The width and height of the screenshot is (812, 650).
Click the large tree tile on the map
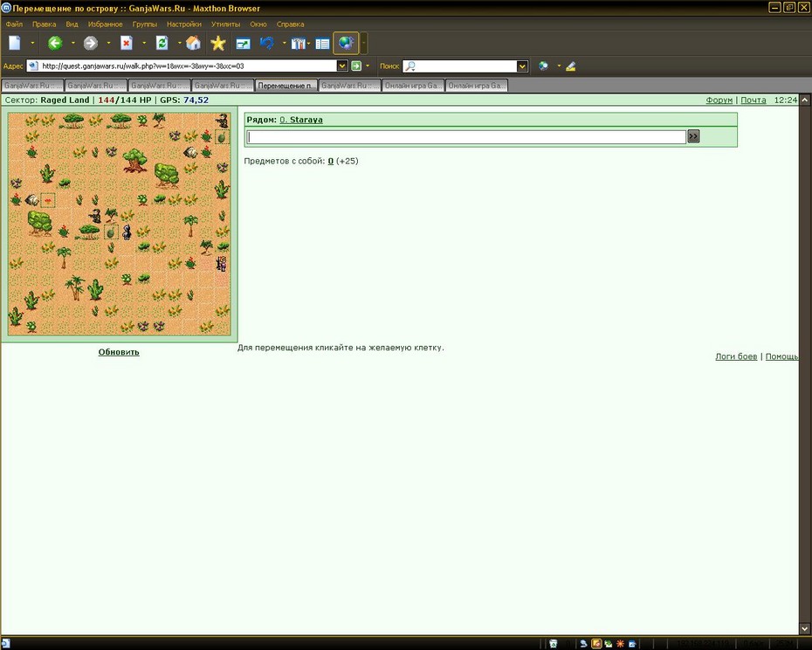pyautogui.click(x=134, y=160)
